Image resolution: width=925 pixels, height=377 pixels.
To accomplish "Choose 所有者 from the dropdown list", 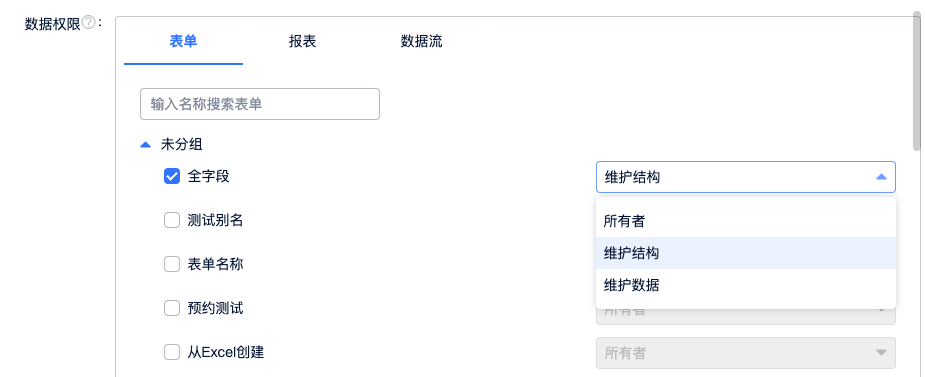I will click(746, 221).
